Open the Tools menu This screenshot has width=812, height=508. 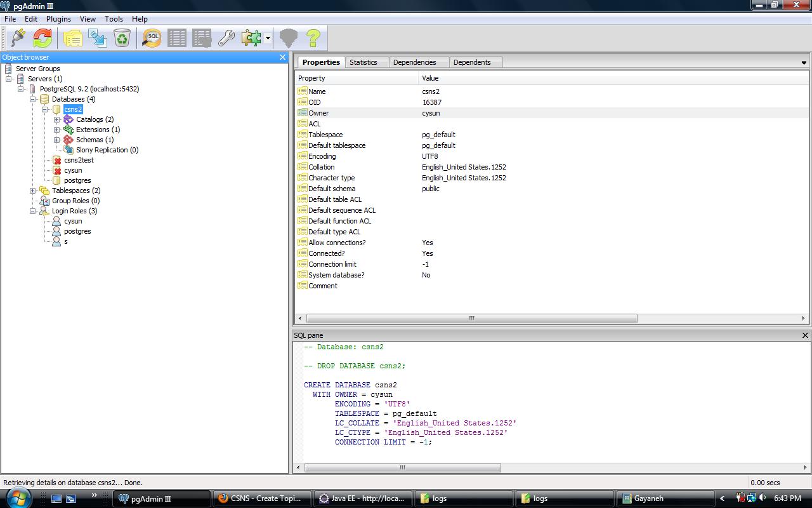click(x=114, y=19)
